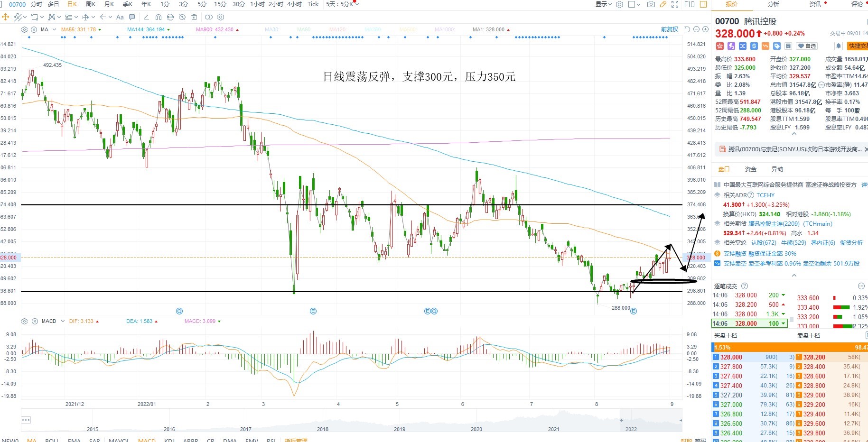This screenshot has height=442, width=868.
Task: Expand the trend line tool dropdown arrow
Action: (24, 17)
